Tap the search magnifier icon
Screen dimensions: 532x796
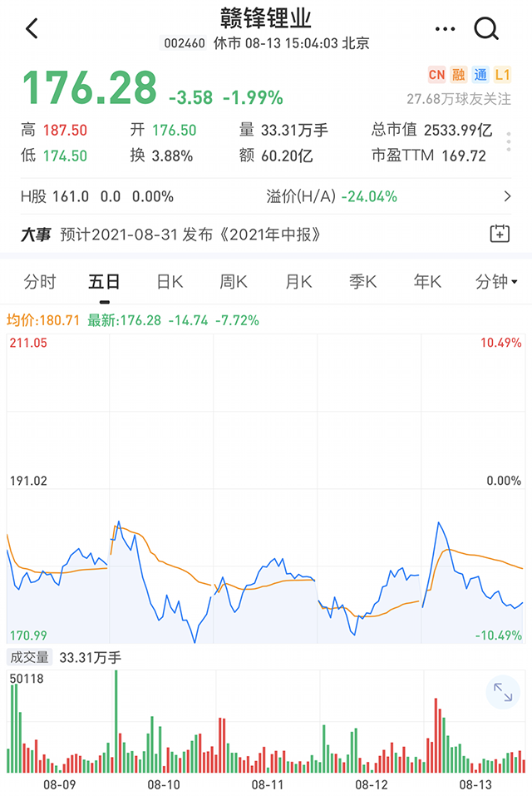coord(486,29)
